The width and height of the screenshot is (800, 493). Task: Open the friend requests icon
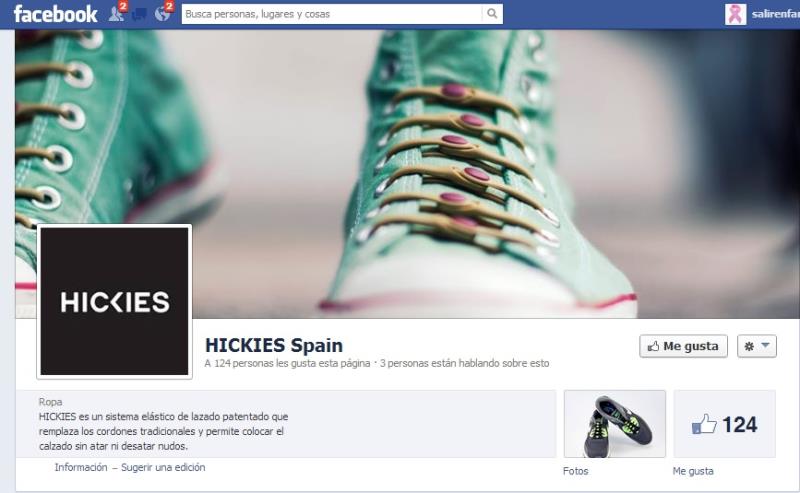point(116,14)
